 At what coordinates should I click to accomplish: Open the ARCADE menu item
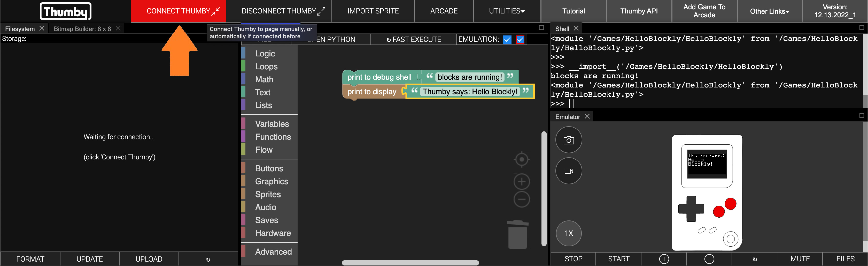444,11
